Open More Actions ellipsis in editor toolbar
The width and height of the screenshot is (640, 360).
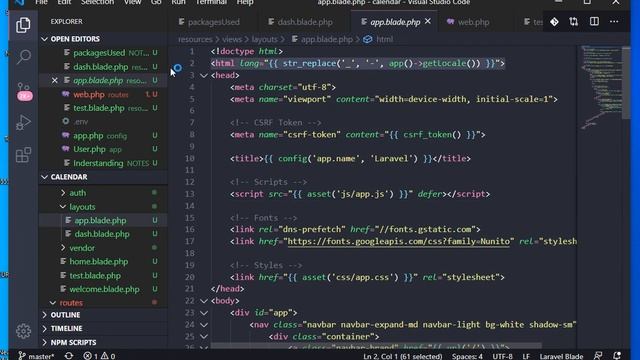[614, 22]
